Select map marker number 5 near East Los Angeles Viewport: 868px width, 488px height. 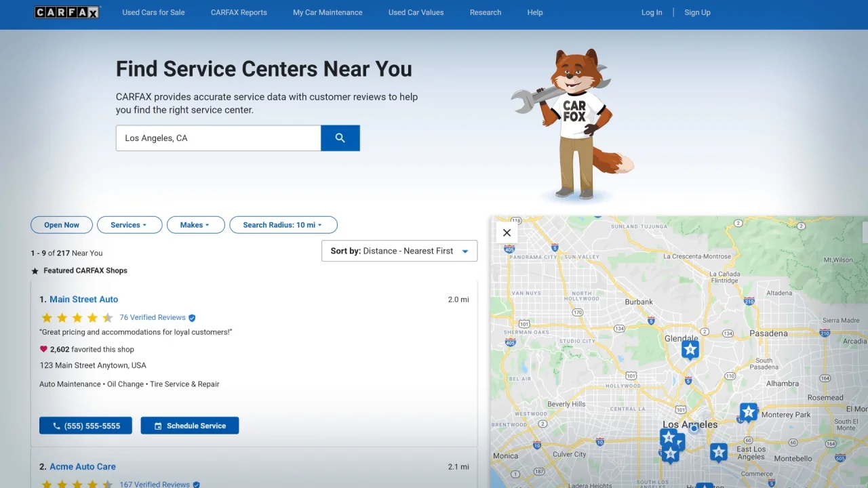click(x=719, y=452)
